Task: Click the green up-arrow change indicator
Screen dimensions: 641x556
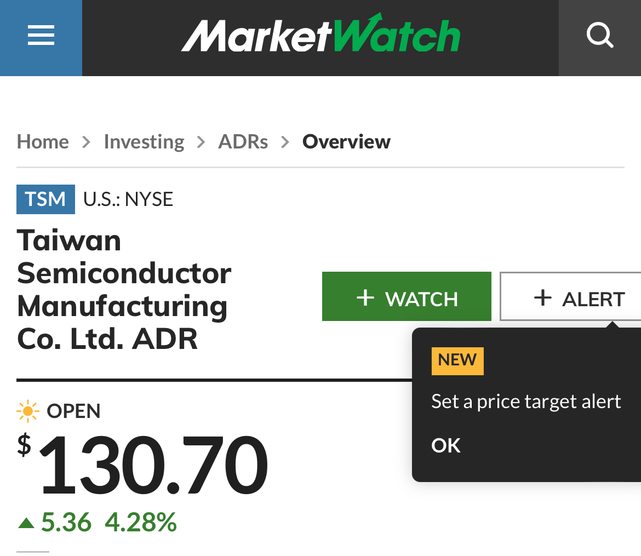Action: click(x=26, y=522)
